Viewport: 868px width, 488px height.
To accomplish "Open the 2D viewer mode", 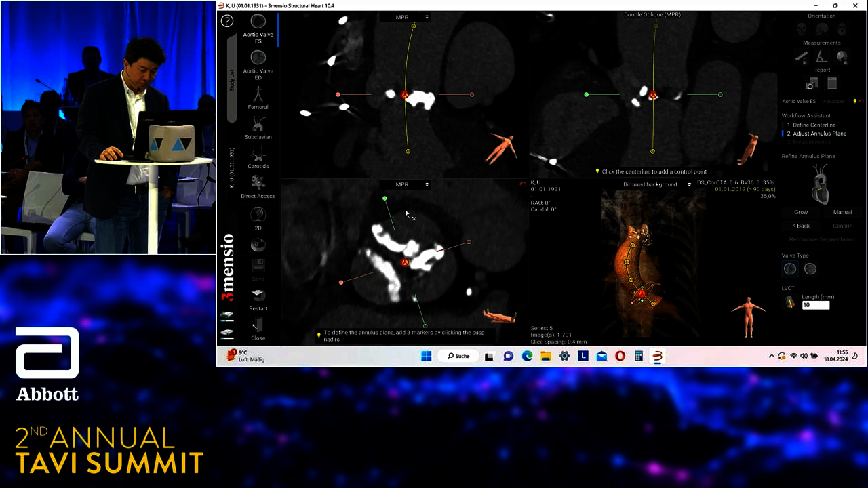I will [x=258, y=219].
